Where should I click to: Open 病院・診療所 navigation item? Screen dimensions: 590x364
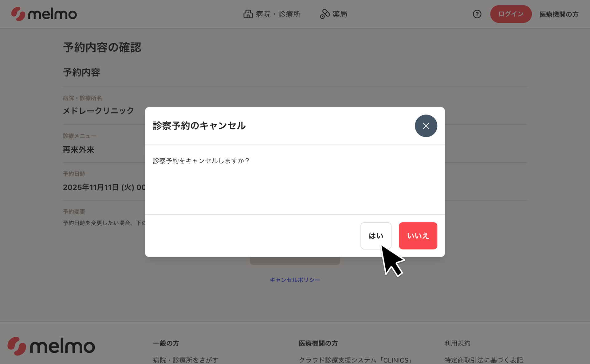point(272,14)
